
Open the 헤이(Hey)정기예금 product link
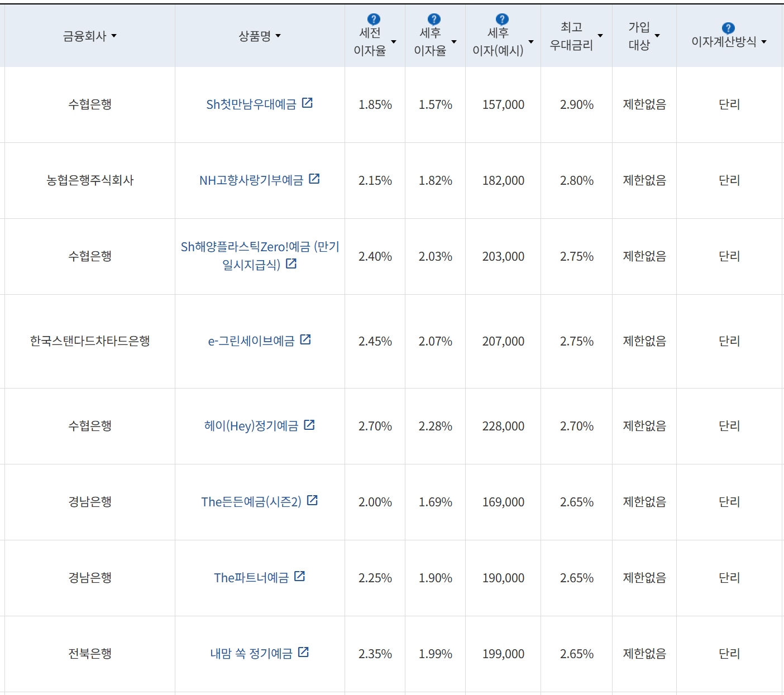[x=251, y=426]
